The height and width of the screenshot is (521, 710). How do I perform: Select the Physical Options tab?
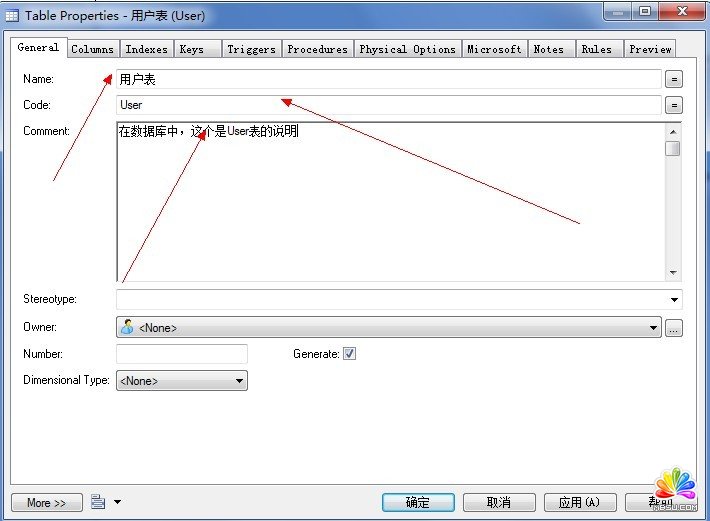coord(407,49)
